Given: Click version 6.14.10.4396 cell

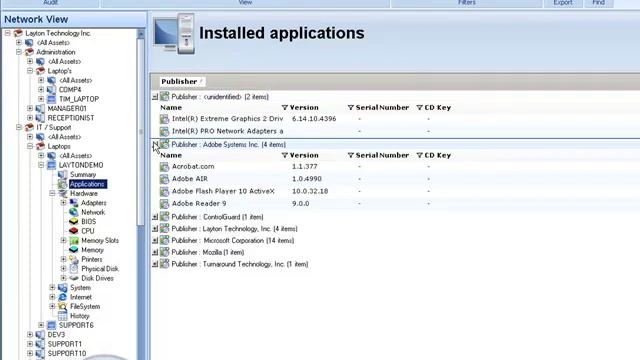Looking at the screenshot, I should tap(314, 119).
